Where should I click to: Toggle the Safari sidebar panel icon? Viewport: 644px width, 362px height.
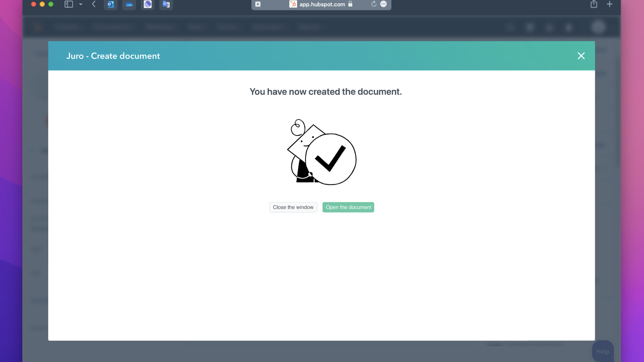click(x=69, y=4)
